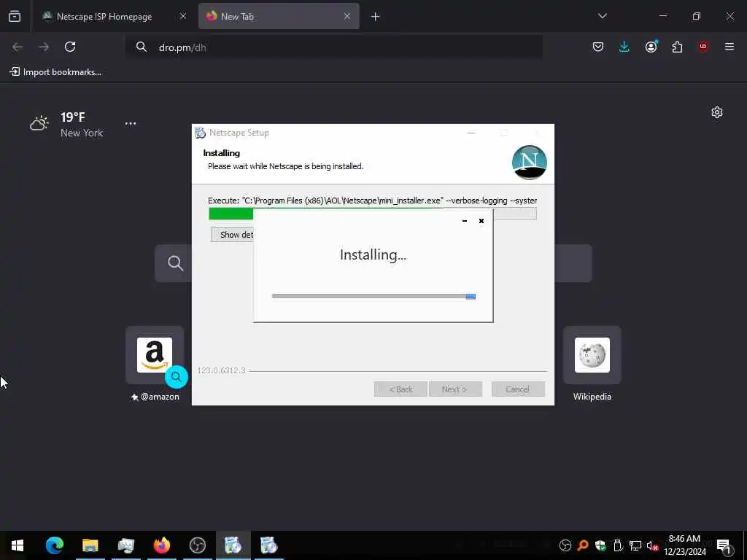This screenshot has width=747, height=560.
Task: Open the New York weather widget
Action: coord(66,124)
